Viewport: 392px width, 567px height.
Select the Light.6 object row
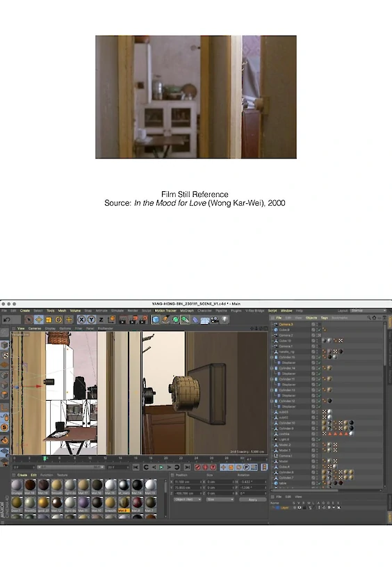(284, 440)
